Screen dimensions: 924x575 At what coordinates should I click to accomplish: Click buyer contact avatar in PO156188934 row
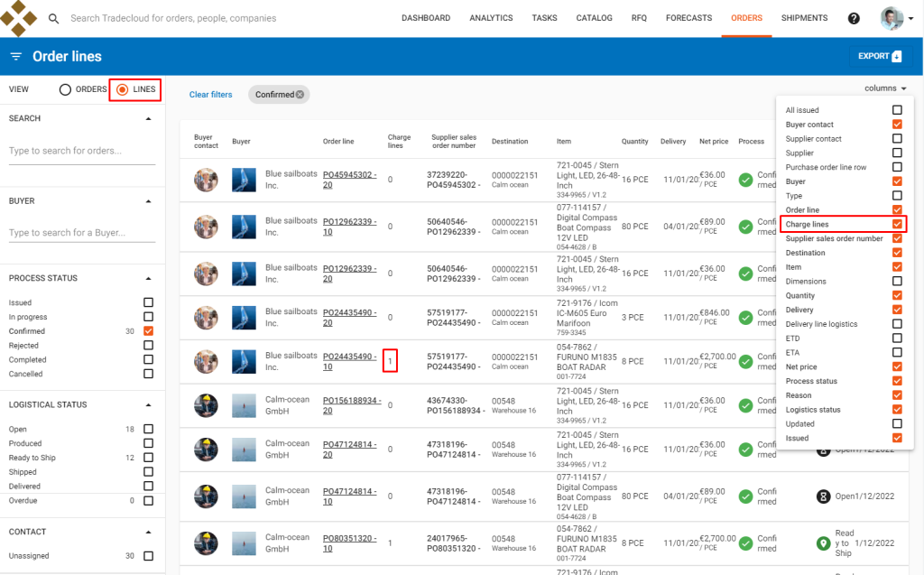206,405
